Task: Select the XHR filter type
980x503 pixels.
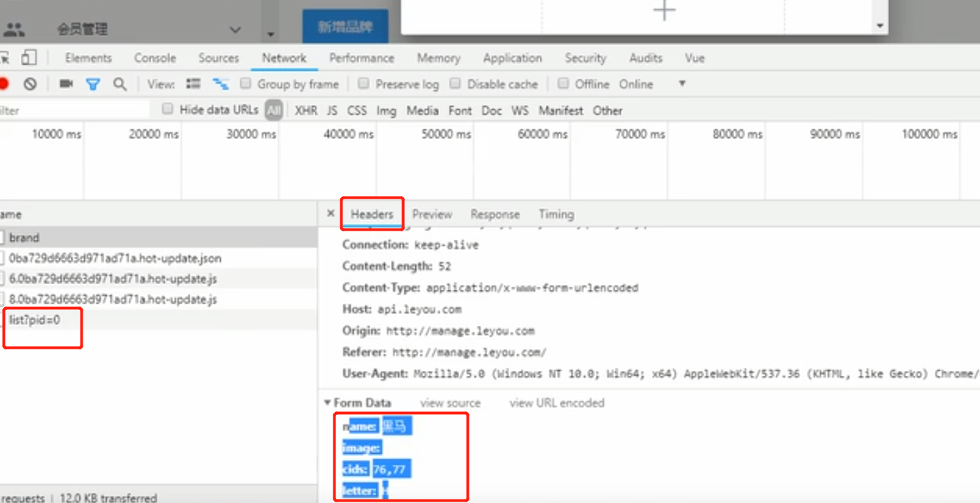Action: point(306,110)
